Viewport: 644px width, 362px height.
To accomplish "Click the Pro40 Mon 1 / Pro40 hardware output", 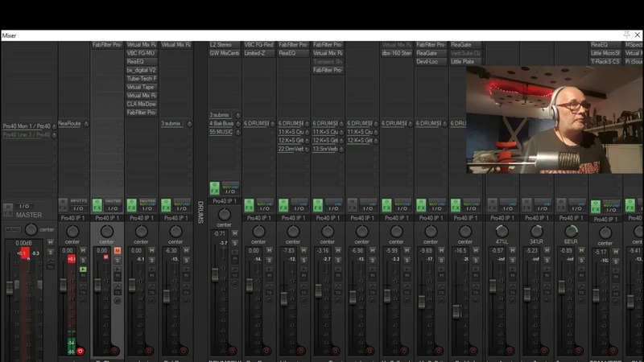I will [x=27, y=126].
